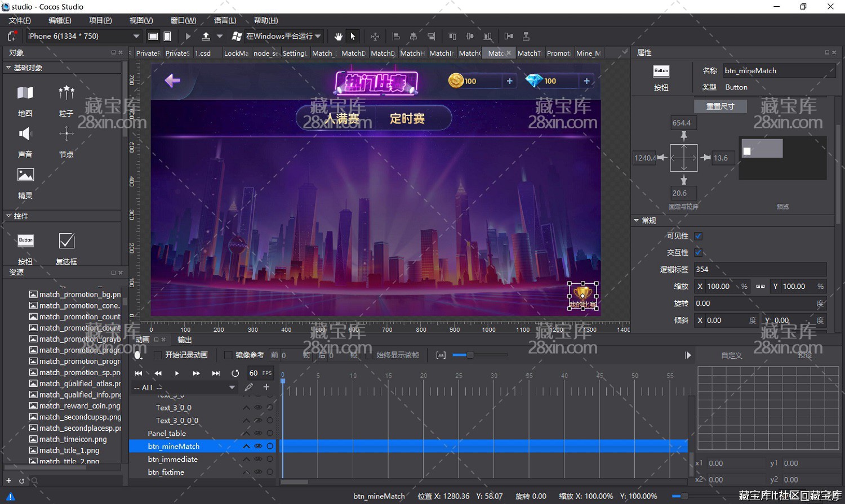Click the Map (地图) object icon

click(25, 93)
